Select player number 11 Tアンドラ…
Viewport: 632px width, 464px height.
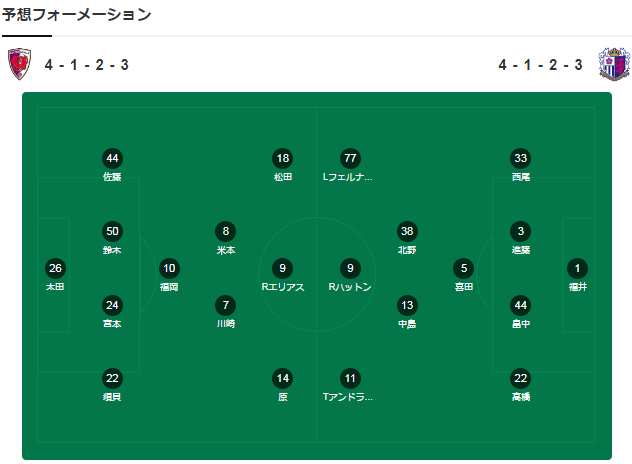point(350,378)
